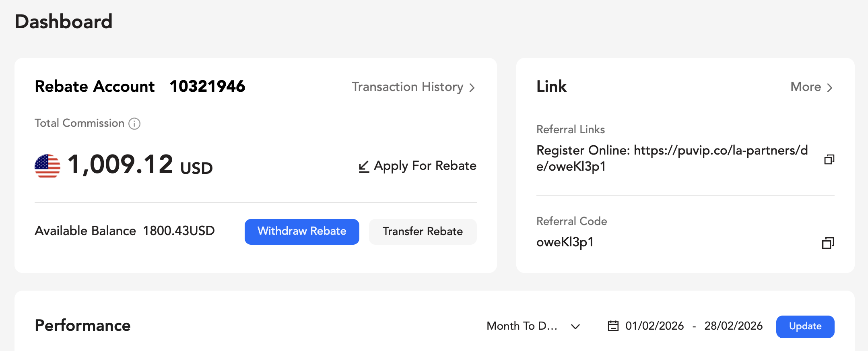Open the calendar date picker icon
The height and width of the screenshot is (351, 868).
[x=613, y=326]
